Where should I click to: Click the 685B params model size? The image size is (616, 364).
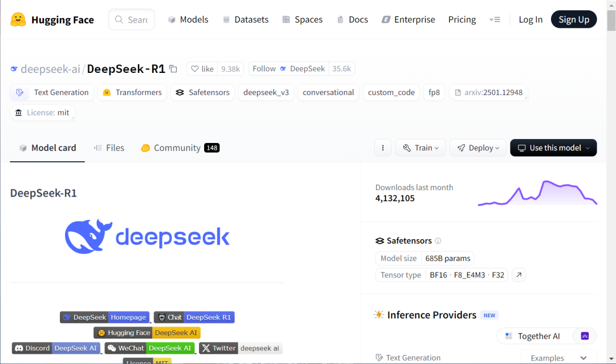pyautogui.click(x=448, y=259)
